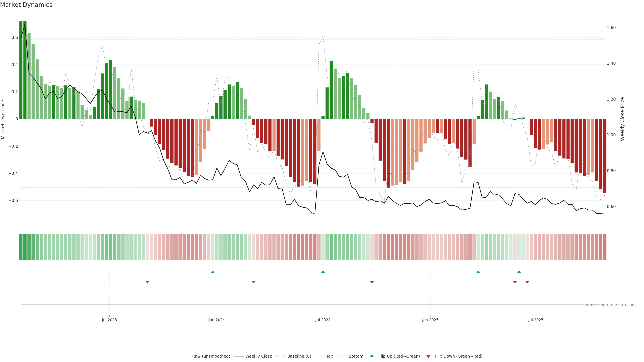Click the source sharemaestro.com text
This screenshot has height=362, width=644.
pyautogui.click(x=609, y=305)
